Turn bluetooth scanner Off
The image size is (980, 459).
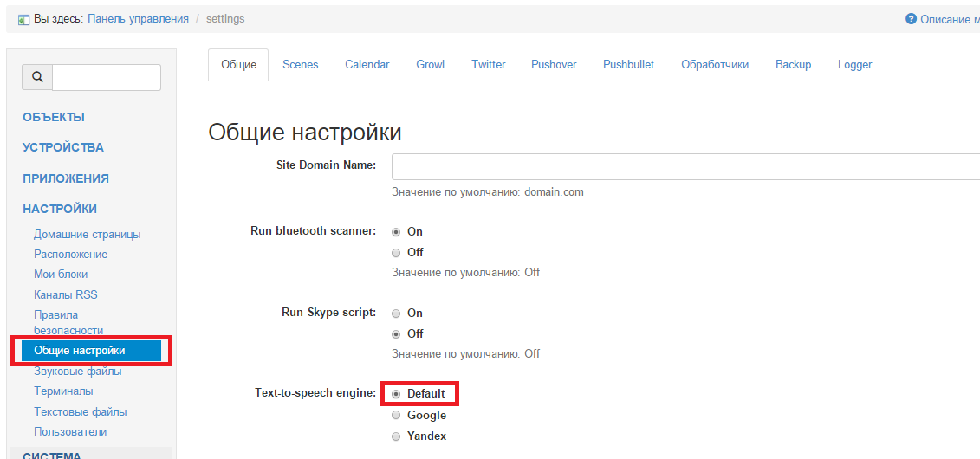click(396, 253)
